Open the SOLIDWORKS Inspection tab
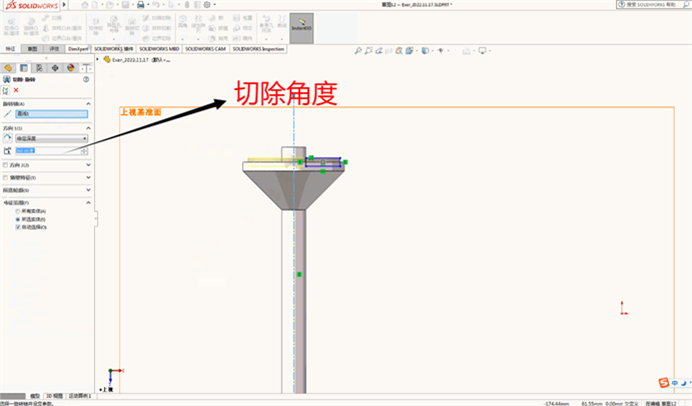Image resolution: width=692 pixels, height=406 pixels. (258, 49)
